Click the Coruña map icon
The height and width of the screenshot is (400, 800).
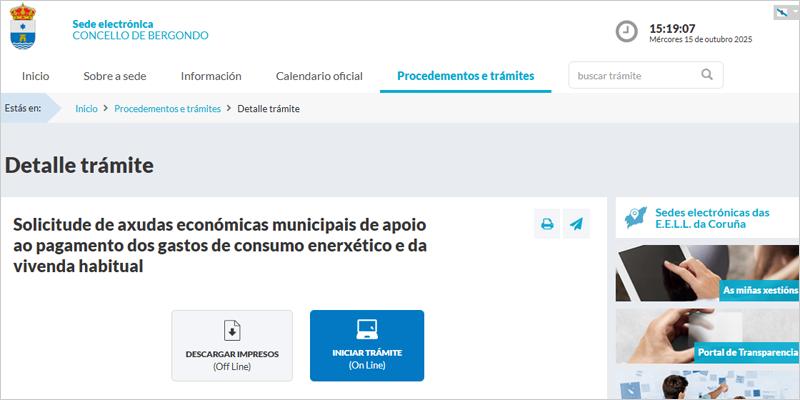pos(634,217)
